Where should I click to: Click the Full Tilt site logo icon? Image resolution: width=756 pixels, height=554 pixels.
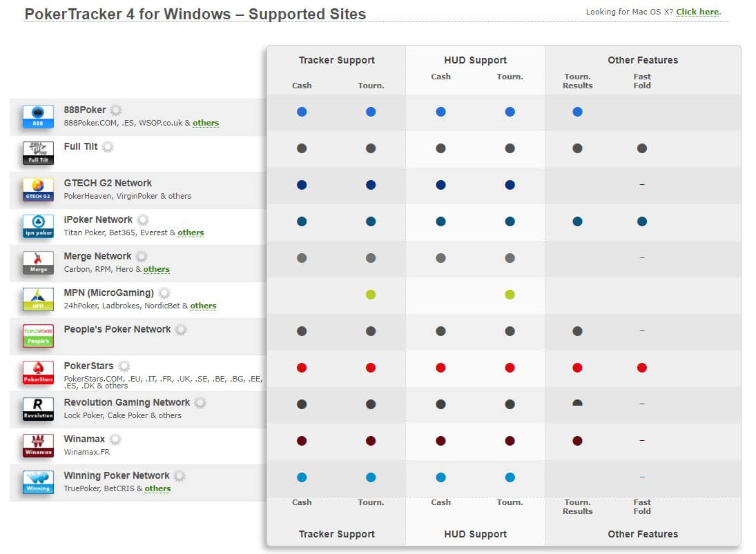click(x=38, y=153)
